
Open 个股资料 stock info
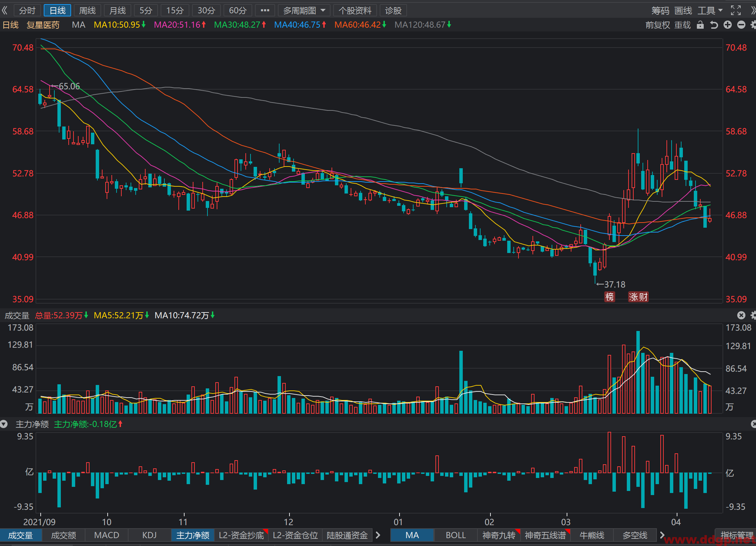[x=355, y=11]
